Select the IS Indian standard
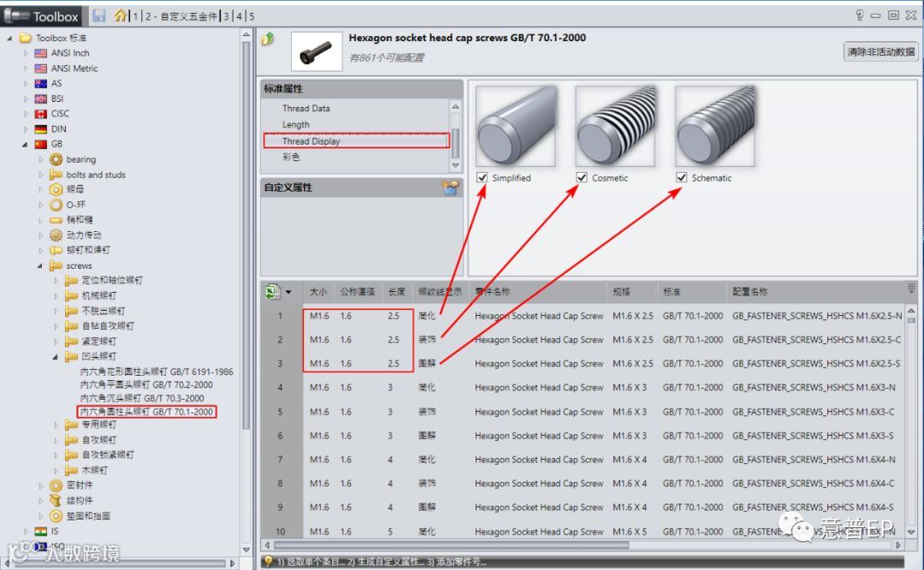 click(46, 531)
